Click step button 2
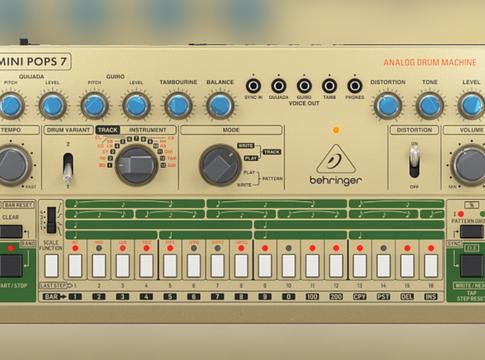Image resolution: width=485 pixels, height=360 pixels. tap(99, 265)
